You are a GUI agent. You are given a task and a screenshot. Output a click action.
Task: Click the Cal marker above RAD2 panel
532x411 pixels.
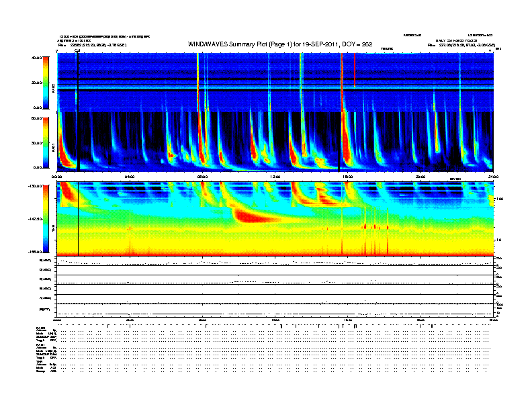click(x=77, y=50)
